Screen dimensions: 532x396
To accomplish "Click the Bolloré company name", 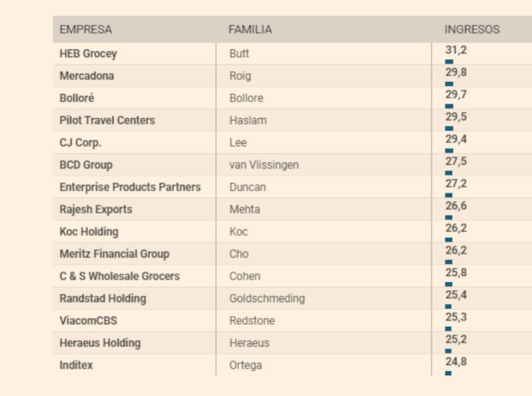I will coord(77,98).
